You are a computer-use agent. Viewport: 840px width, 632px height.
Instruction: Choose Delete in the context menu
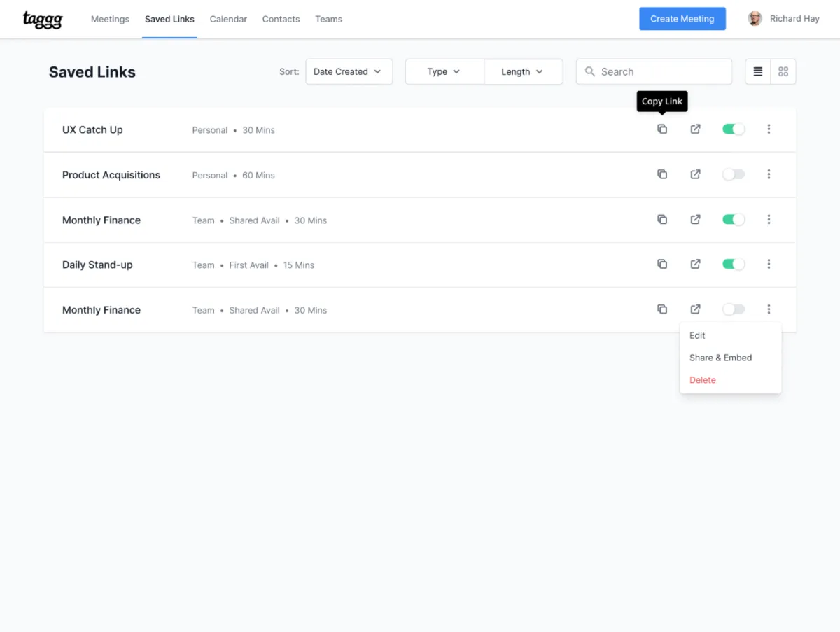(703, 380)
